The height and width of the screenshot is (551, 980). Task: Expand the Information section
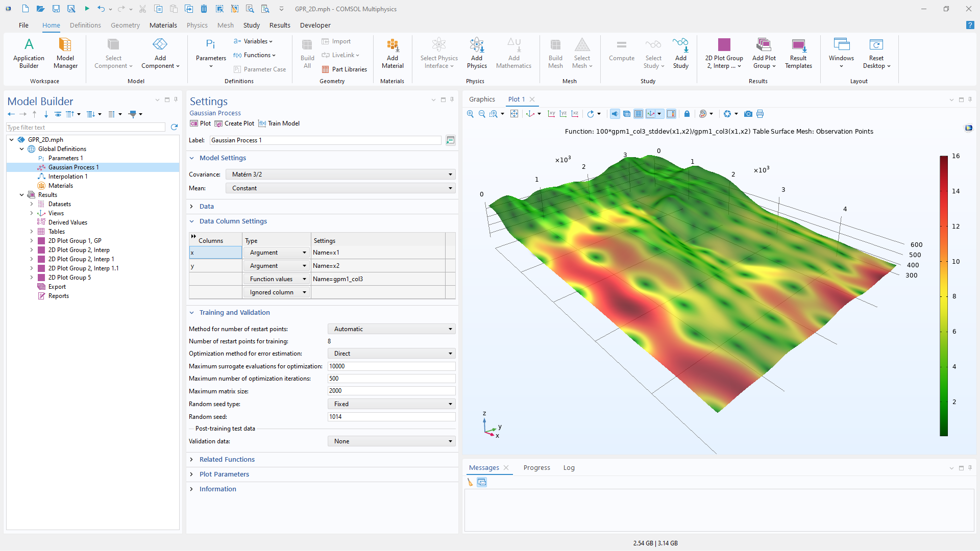point(217,489)
